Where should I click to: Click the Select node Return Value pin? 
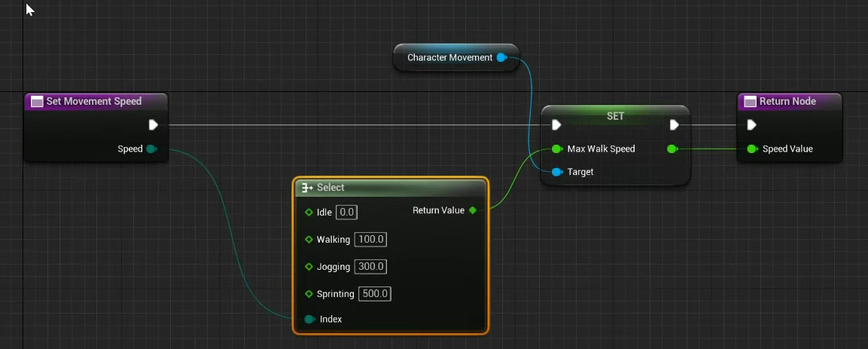473,210
